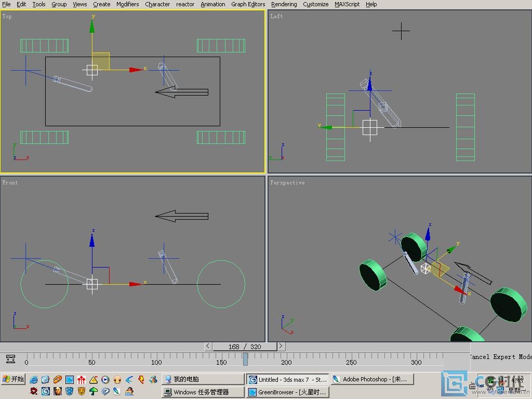Launch Internet Explorer from quick launch

pos(34,380)
